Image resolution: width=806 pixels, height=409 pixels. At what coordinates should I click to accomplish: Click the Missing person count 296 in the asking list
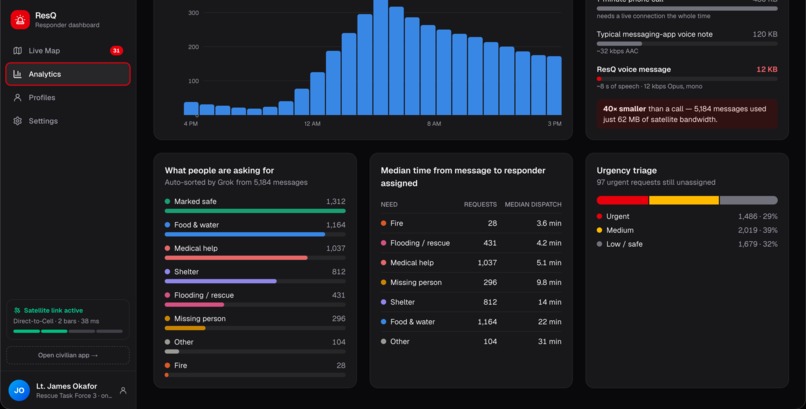(339, 319)
